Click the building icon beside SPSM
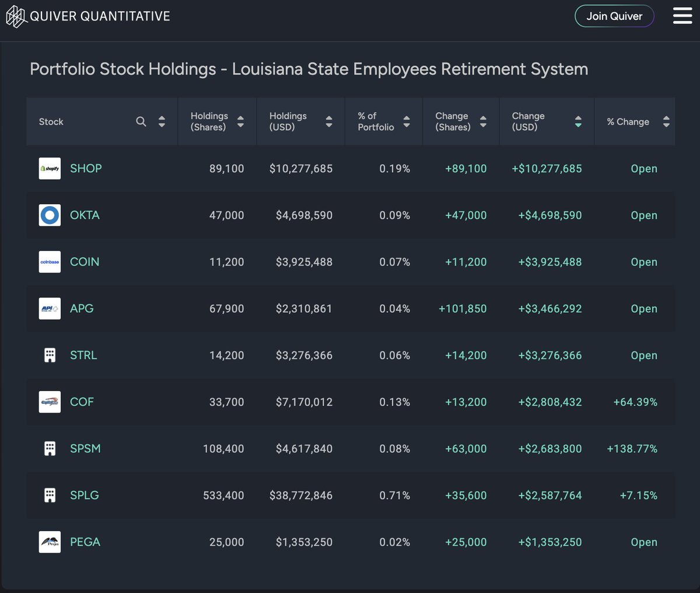The height and width of the screenshot is (593, 700). pyautogui.click(x=50, y=449)
